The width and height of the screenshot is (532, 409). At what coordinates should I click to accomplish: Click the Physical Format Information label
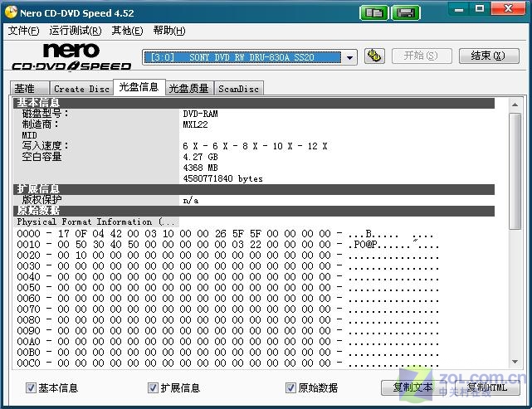[x=96, y=222]
